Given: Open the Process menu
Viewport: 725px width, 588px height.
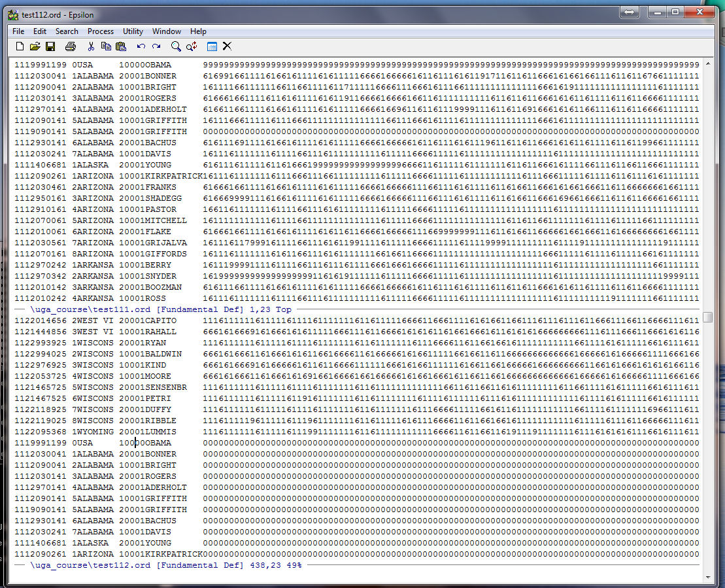Looking at the screenshot, I should 100,31.
